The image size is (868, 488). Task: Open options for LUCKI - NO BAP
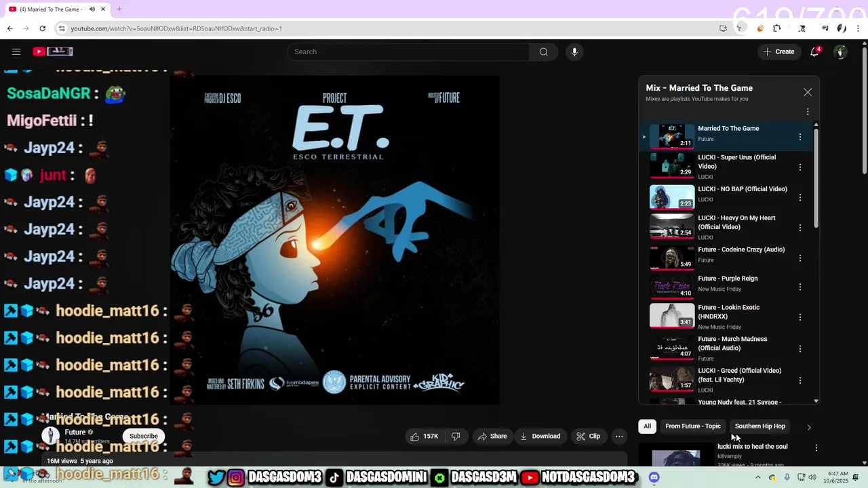coord(800,198)
